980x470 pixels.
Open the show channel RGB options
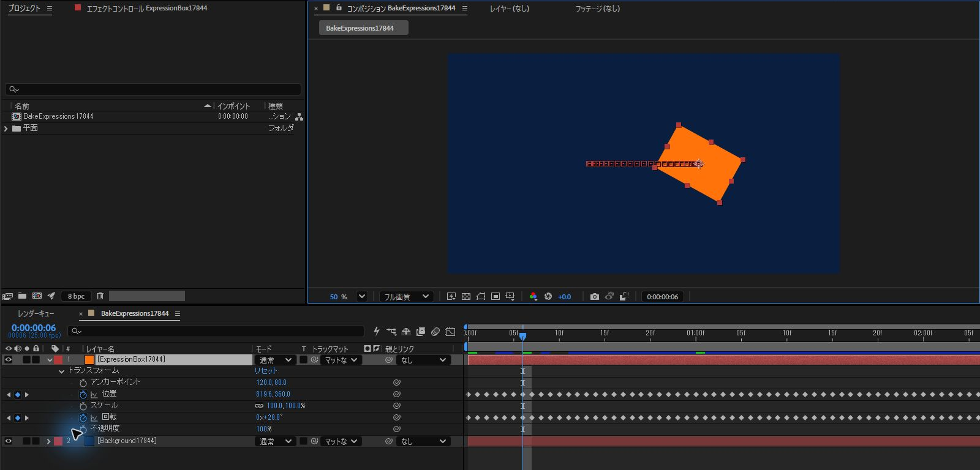[533, 297]
